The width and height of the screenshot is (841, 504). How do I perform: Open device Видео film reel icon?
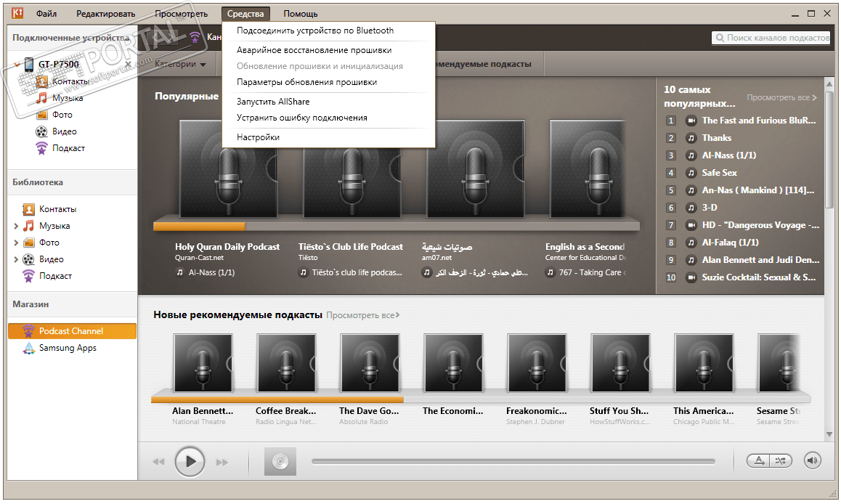click(42, 131)
